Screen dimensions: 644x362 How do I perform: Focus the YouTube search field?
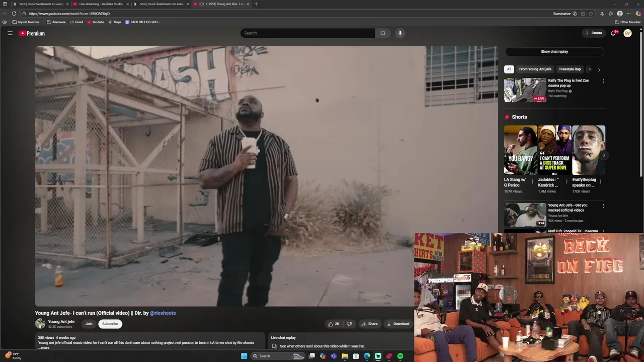click(307, 33)
